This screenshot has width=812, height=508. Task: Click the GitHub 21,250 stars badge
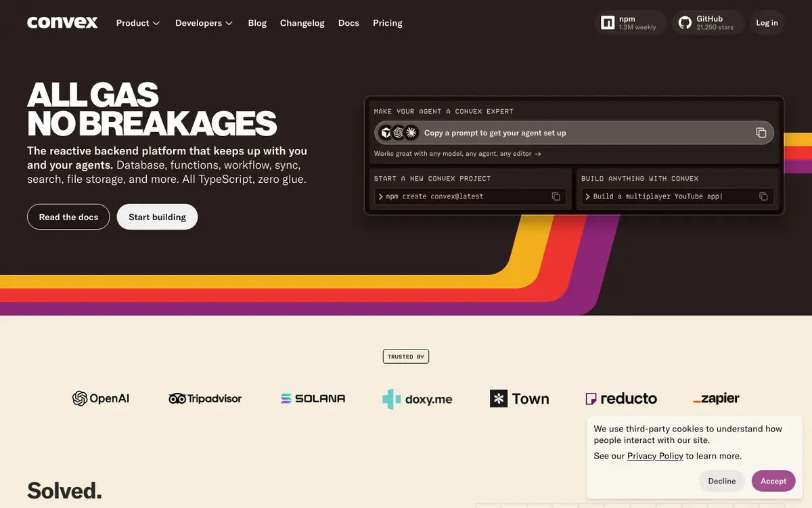tap(708, 23)
